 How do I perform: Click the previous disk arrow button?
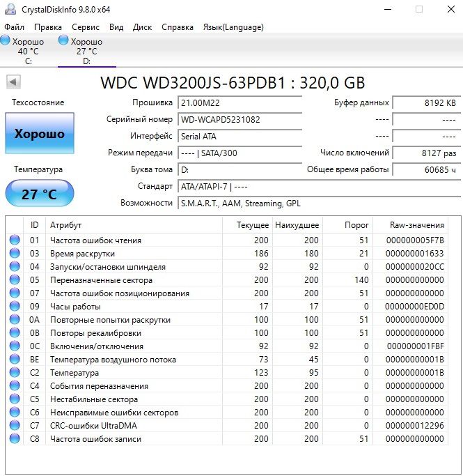13,82
